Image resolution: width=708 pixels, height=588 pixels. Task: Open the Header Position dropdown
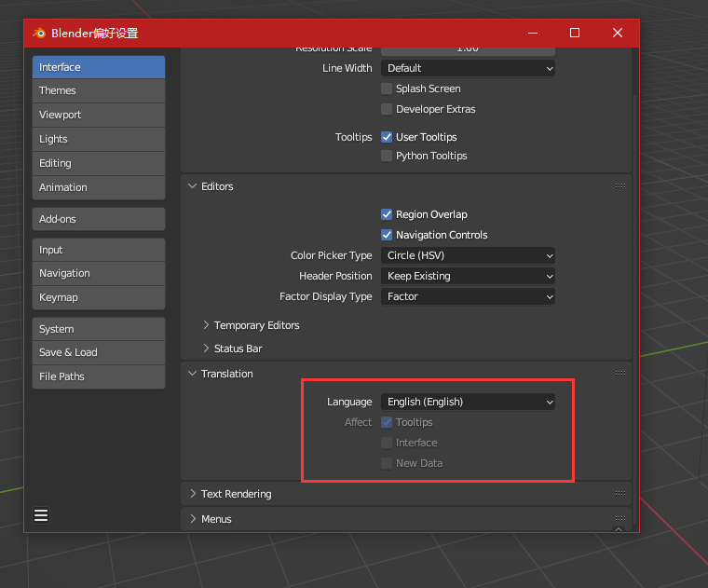pos(468,276)
